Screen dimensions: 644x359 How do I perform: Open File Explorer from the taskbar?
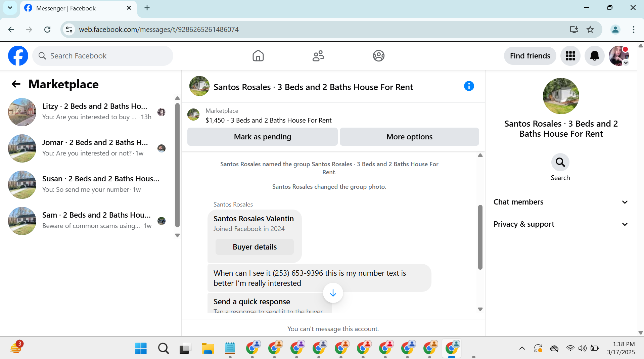pos(208,349)
